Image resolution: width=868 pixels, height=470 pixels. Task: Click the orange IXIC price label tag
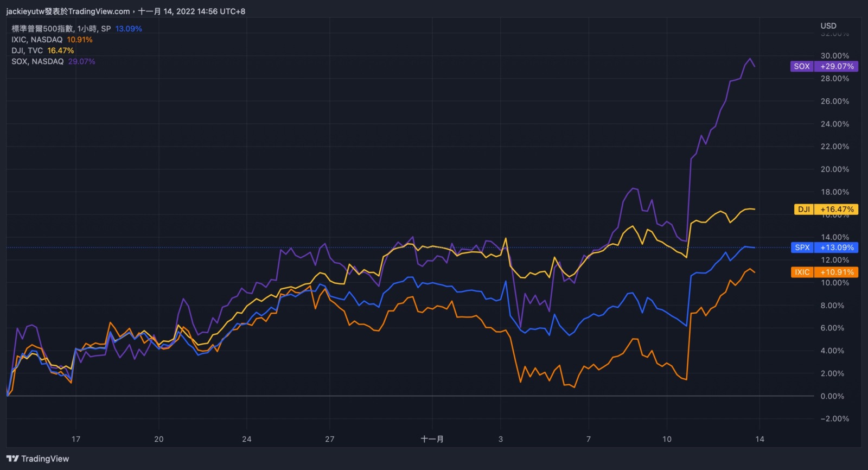[x=824, y=272]
